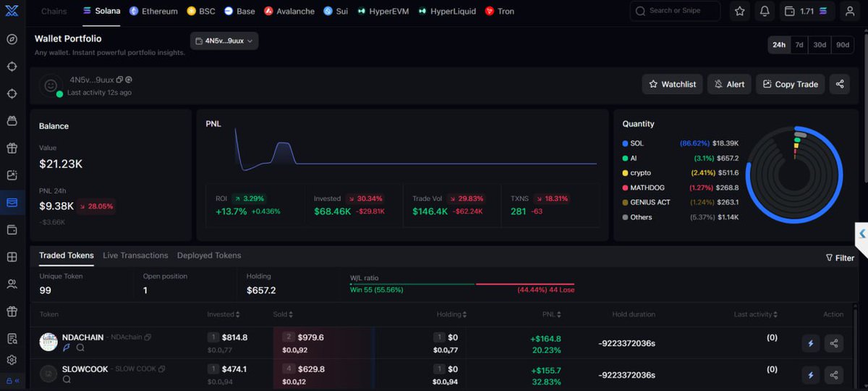Click the SOL blue legend dot
The width and height of the screenshot is (868, 391).
click(625, 143)
